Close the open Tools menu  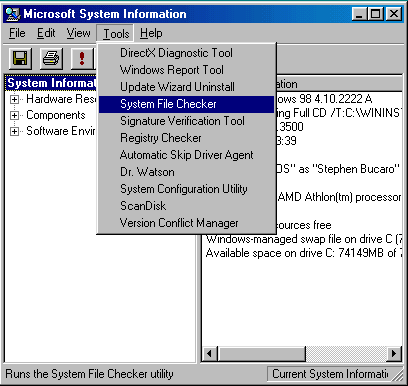click(x=116, y=34)
